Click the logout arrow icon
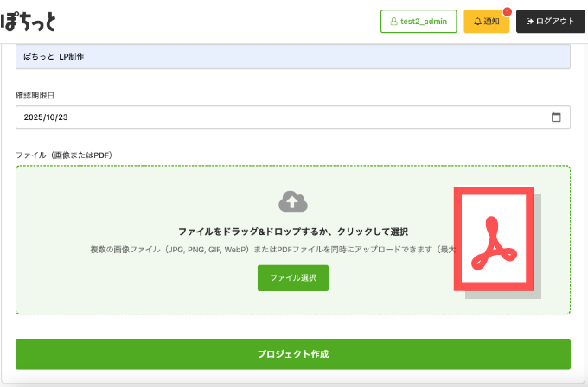Viewport: 588px width, 387px height. point(529,22)
